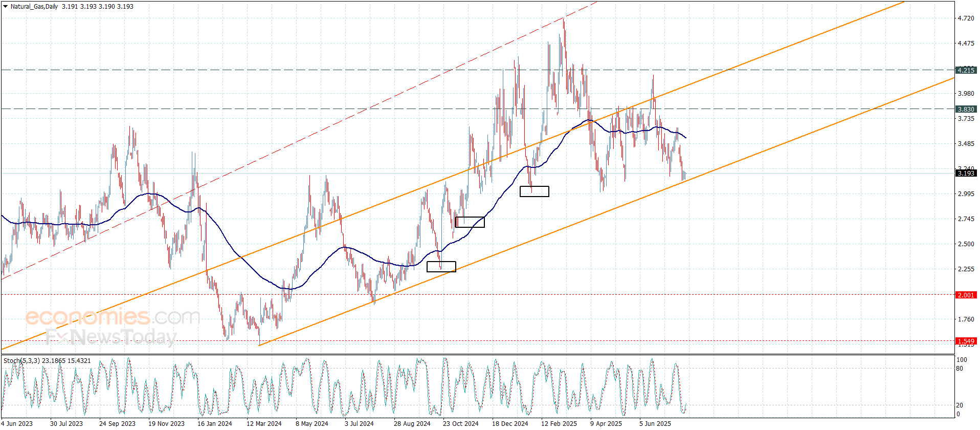980x430 pixels.
Task: Select the black rectangle near the 2.995 level
Action: click(x=534, y=191)
